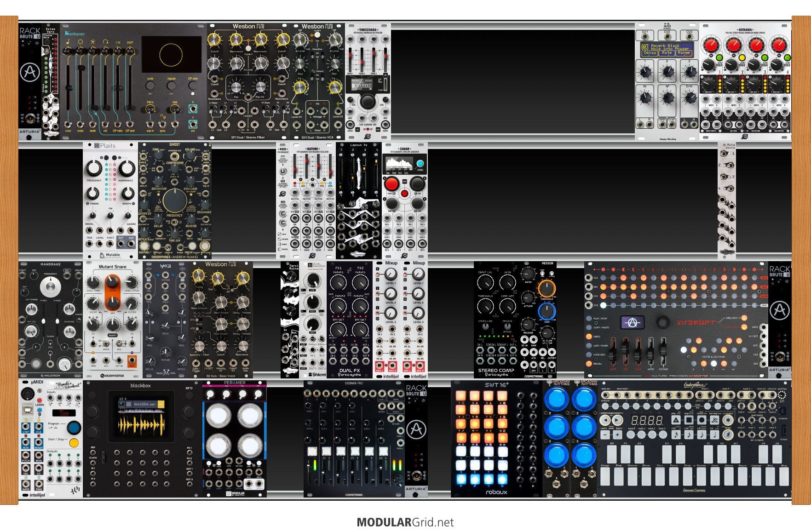Click the play button on Ground Control

coord(676,420)
